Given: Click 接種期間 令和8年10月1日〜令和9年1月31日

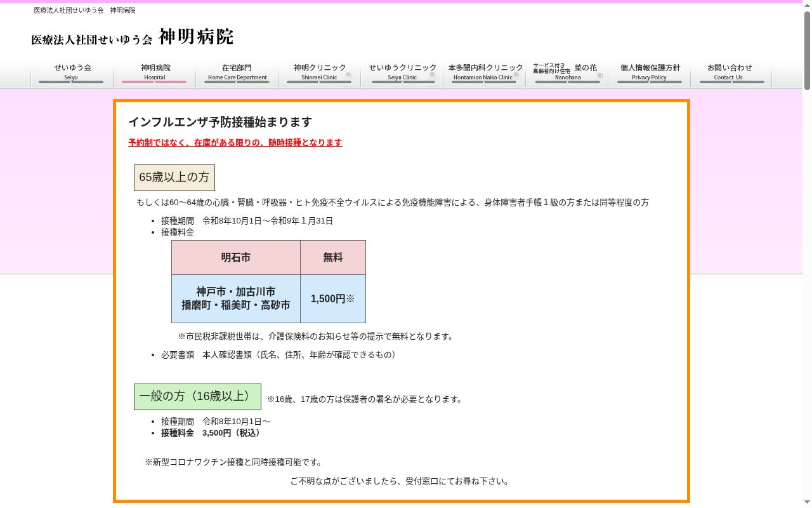Looking at the screenshot, I should coord(247,221).
